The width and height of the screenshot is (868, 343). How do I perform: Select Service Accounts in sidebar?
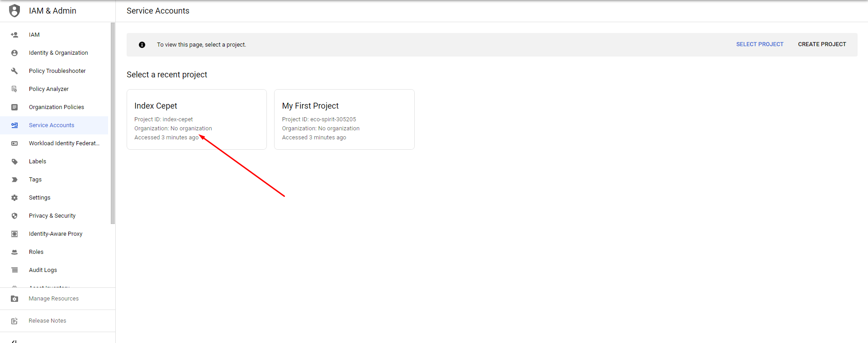click(54, 125)
